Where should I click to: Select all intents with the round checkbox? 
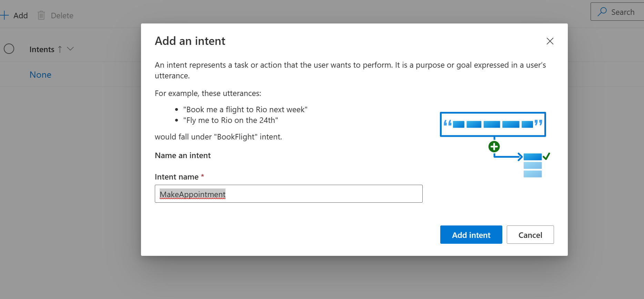pyautogui.click(x=9, y=49)
